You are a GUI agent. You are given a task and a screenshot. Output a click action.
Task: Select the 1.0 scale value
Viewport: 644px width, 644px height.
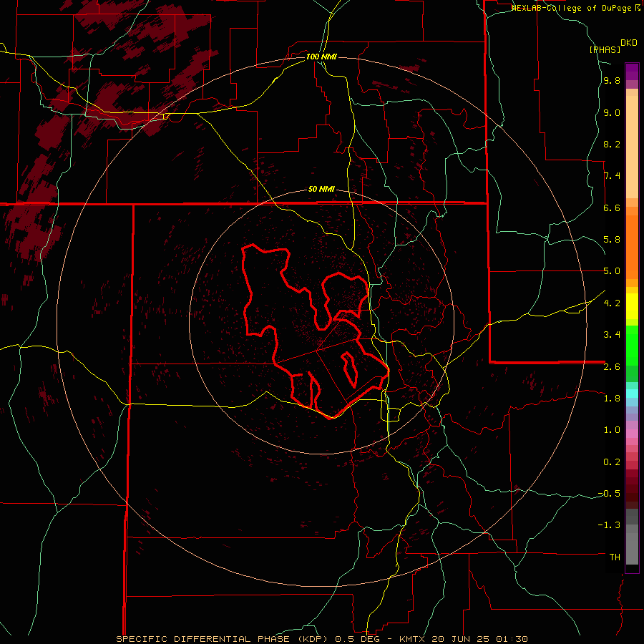pos(612,430)
